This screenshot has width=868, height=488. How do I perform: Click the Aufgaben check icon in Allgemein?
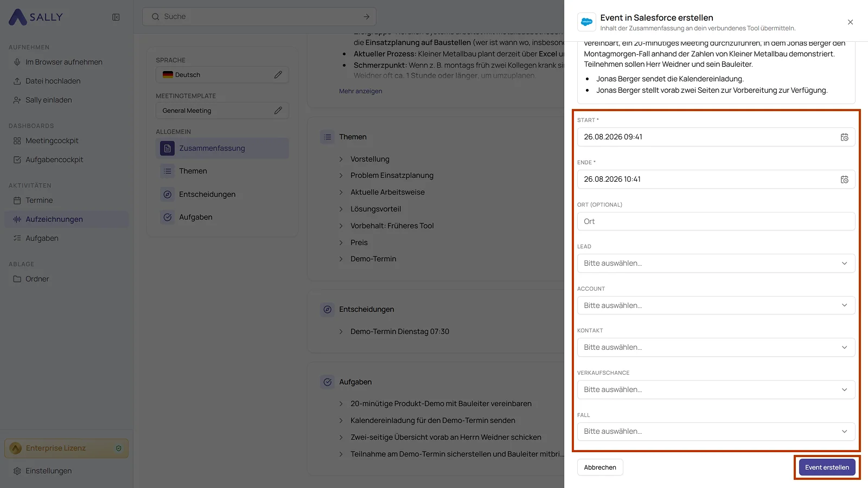[167, 217]
